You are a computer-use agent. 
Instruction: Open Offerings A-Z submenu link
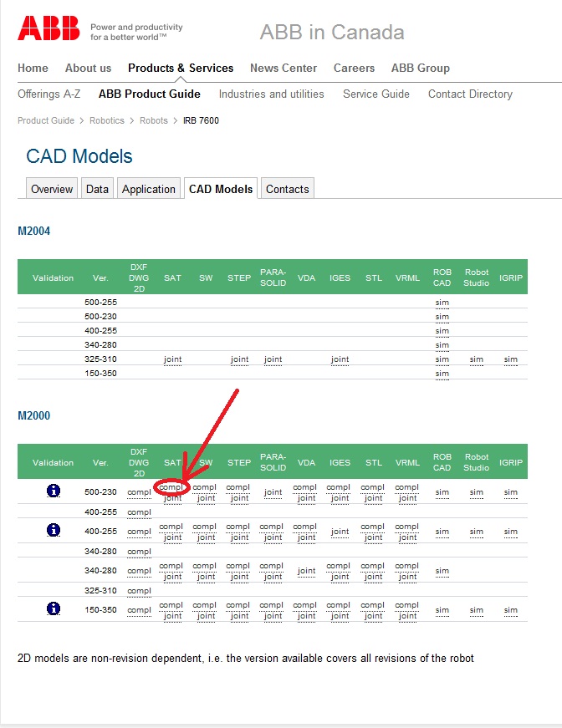49,94
